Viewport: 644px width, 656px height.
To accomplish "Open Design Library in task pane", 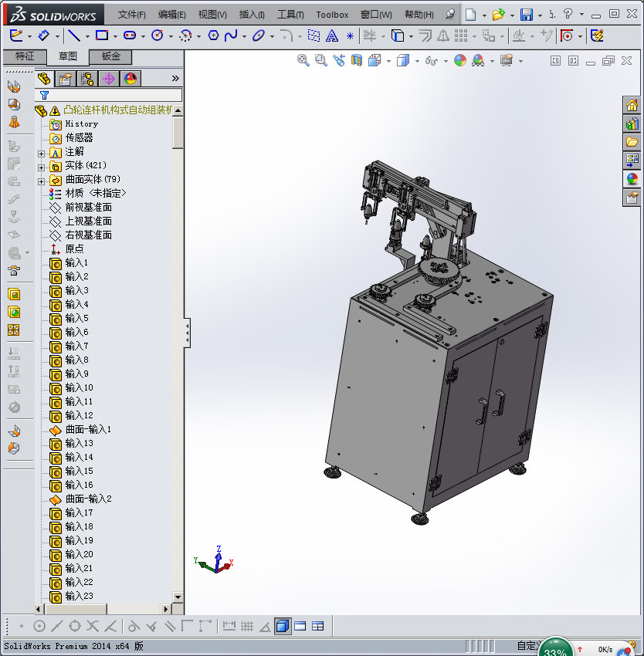I will pyautogui.click(x=632, y=123).
